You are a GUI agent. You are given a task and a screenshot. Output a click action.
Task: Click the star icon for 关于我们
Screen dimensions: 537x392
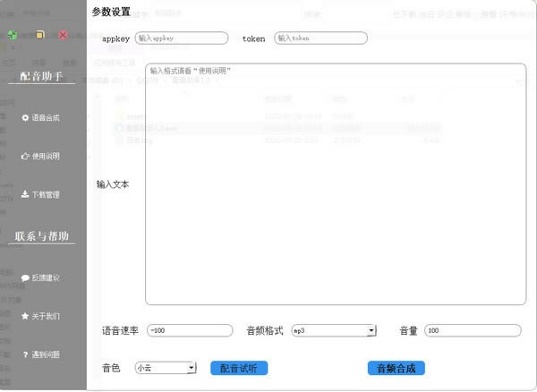(25, 316)
